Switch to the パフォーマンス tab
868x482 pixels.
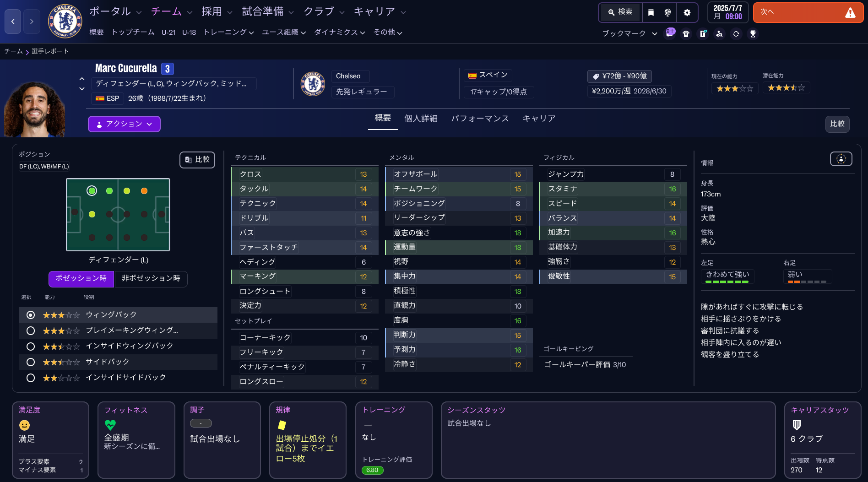tap(480, 119)
